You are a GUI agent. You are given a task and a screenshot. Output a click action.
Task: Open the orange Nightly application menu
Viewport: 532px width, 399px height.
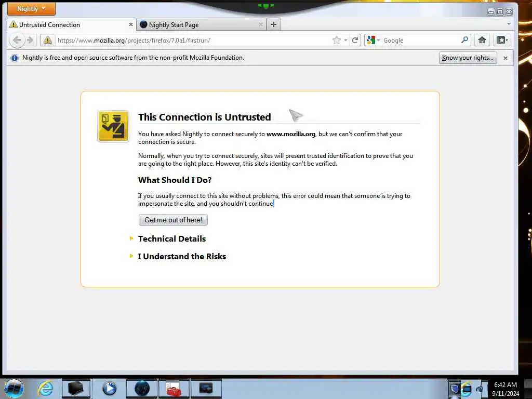pyautogui.click(x=31, y=9)
